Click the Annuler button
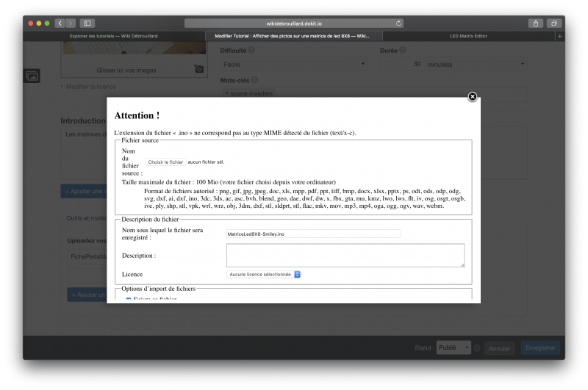 pyautogui.click(x=499, y=348)
